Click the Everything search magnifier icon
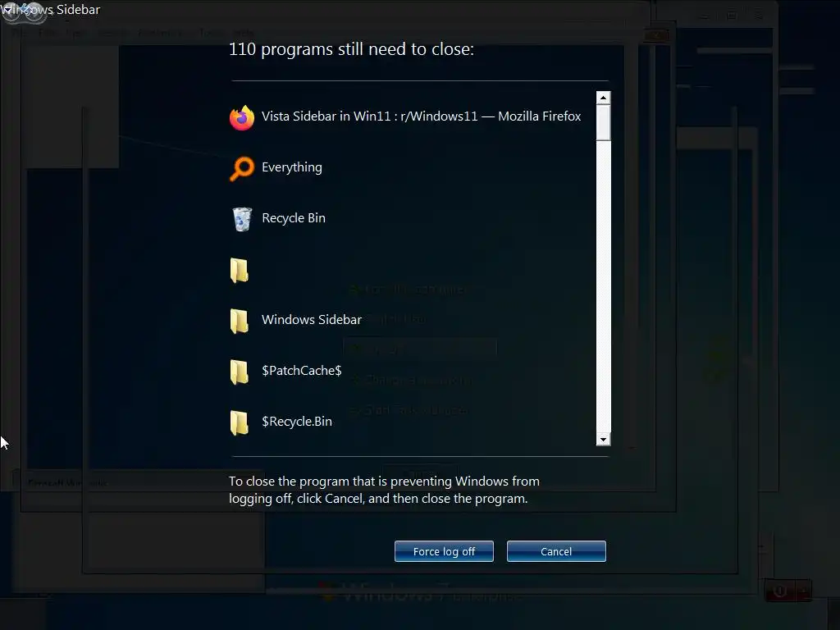Viewport: 840px width, 630px height. pos(242,168)
